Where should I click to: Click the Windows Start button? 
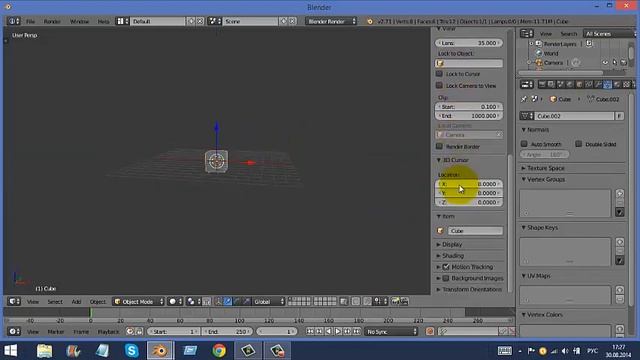point(11,351)
